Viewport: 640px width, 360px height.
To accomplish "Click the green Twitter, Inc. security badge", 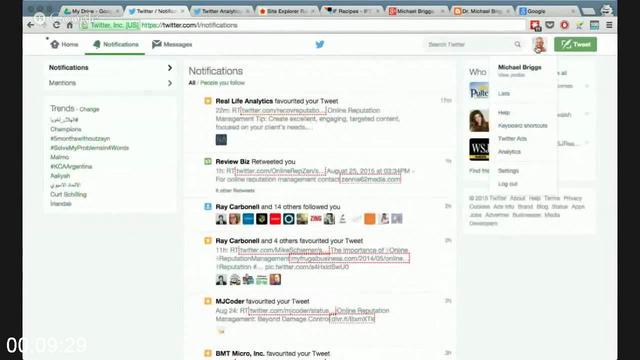I will (x=110, y=25).
